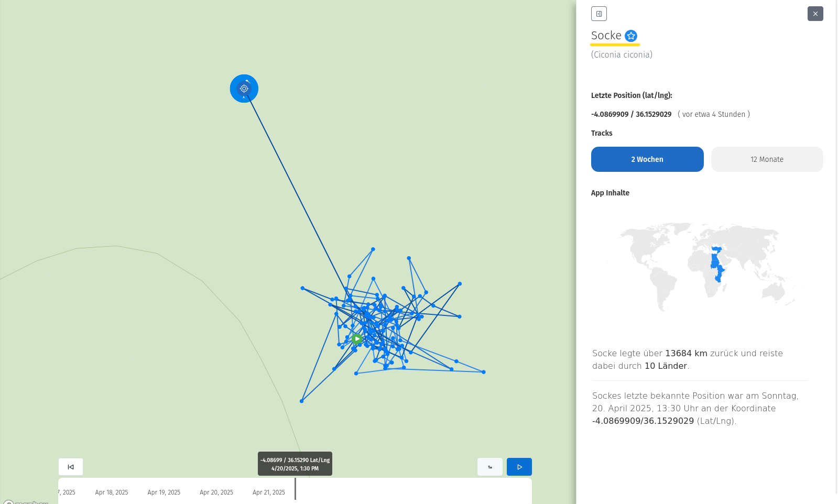Change the 1x playback speed
838x504 pixels.
pyautogui.click(x=489, y=467)
